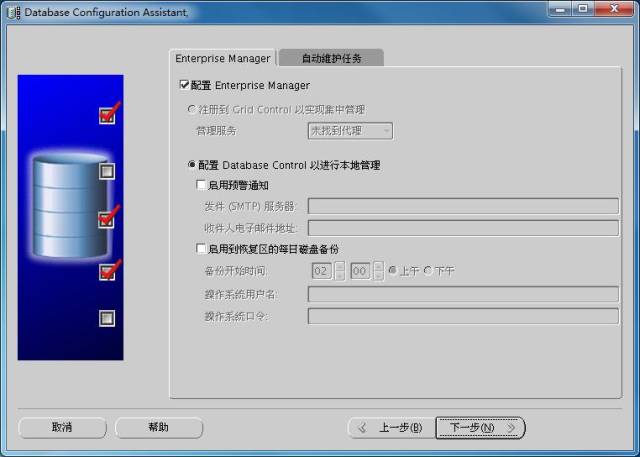This screenshot has width=640, height=457.
Task: Select the Enterprise Manager tab
Action: 222,58
